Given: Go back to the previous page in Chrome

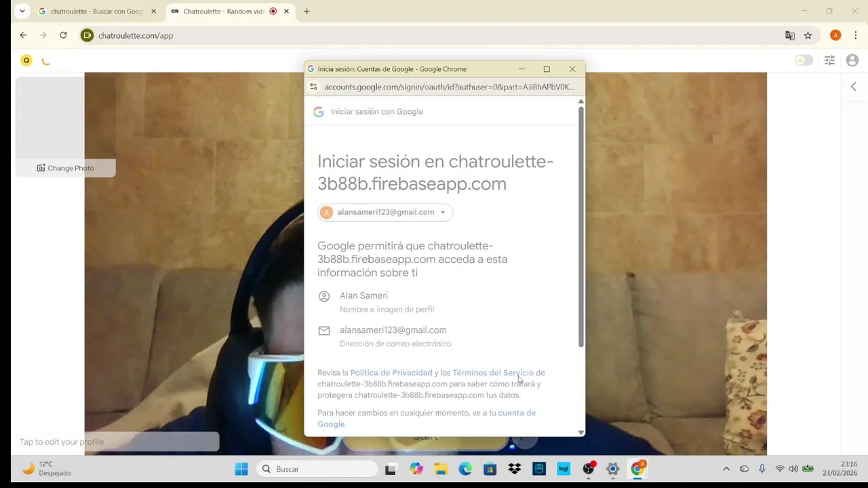Looking at the screenshot, I should point(23,35).
